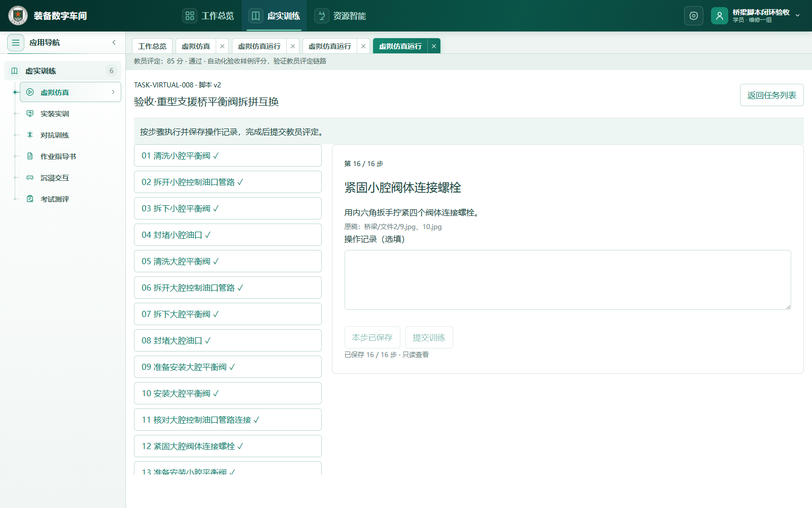Close the 虚拟仿真 page tab
Image resolution: width=812 pixels, height=508 pixels.
click(222, 46)
